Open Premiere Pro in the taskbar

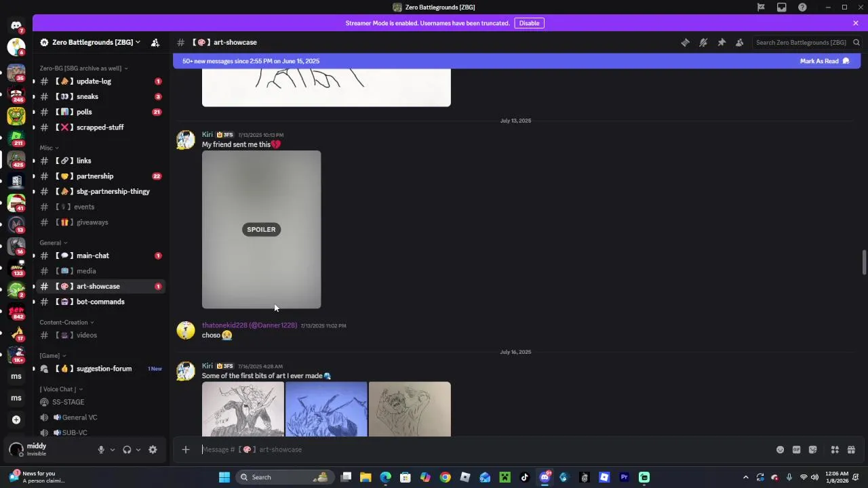tap(625, 477)
